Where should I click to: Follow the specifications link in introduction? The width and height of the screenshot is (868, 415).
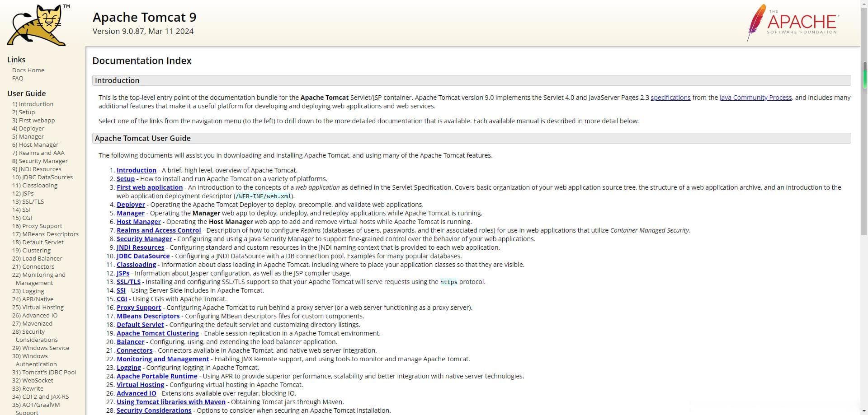pyautogui.click(x=670, y=98)
